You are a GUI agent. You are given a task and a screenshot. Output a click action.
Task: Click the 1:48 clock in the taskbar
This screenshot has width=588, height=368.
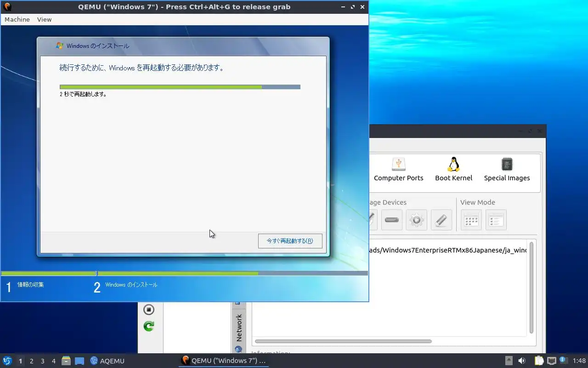[x=579, y=361]
